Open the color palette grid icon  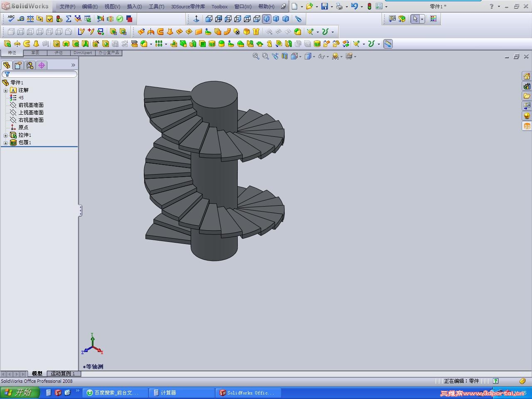[433, 19]
